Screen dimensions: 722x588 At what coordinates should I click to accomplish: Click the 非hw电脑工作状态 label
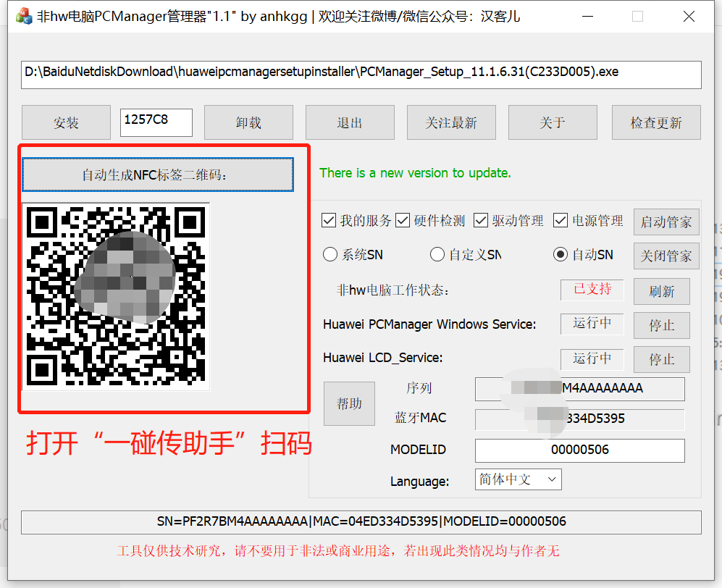pyautogui.click(x=393, y=290)
